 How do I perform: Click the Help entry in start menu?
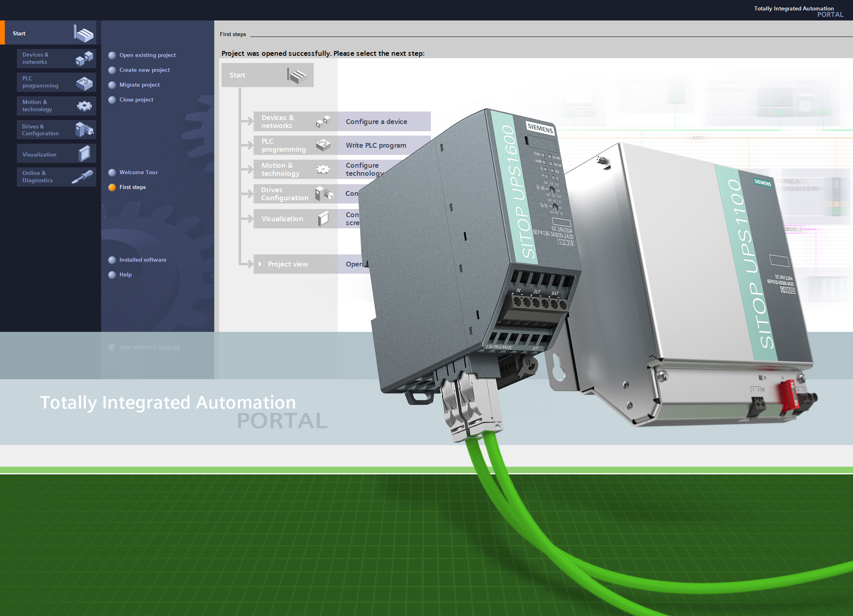coord(125,274)
